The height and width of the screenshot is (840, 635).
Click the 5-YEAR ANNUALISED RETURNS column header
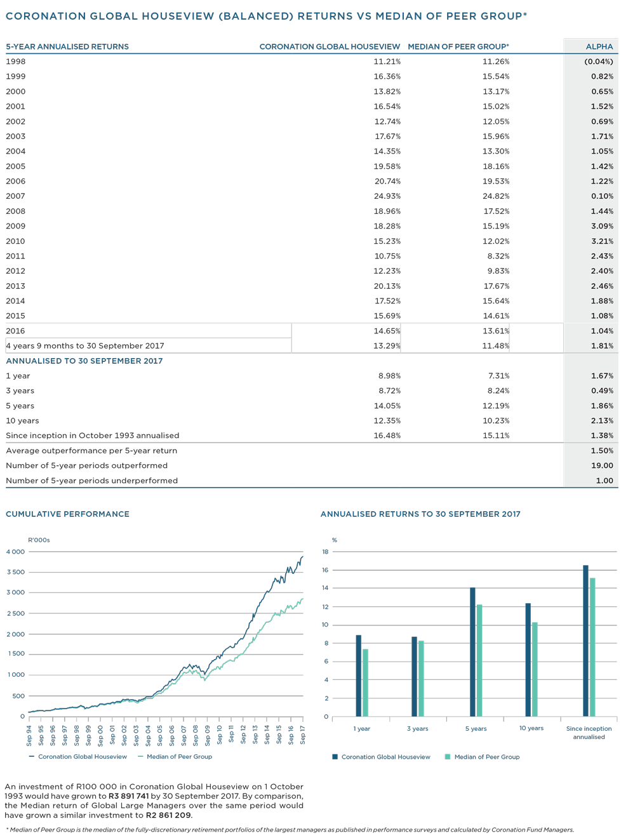click(67, 46)
